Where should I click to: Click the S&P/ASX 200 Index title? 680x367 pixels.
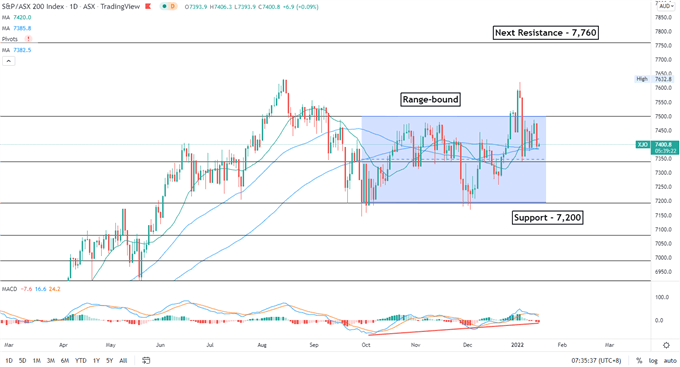tap(33, 7)
